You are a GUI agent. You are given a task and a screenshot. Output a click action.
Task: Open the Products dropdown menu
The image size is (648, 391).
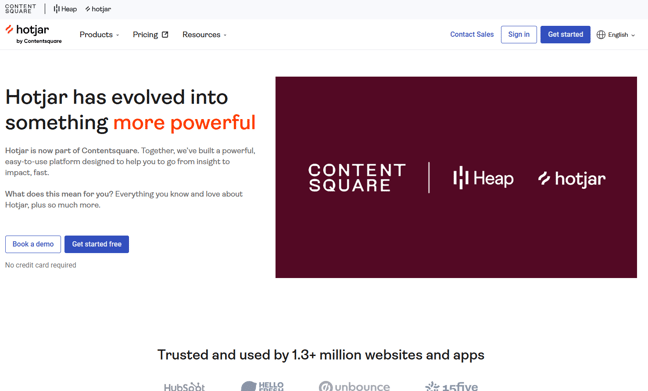coord(99,35)
